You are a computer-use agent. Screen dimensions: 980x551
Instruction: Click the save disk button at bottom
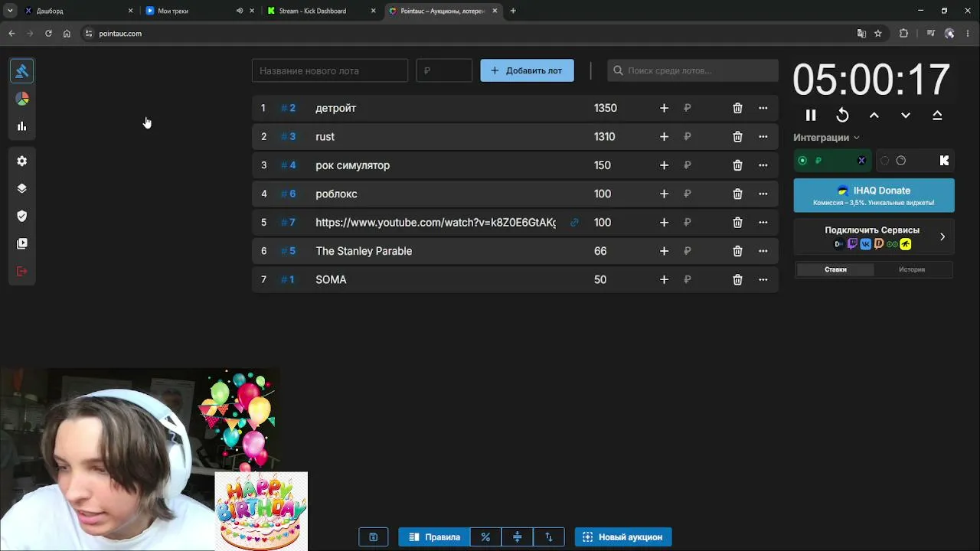pyautogui.click(x=374, y=537)
